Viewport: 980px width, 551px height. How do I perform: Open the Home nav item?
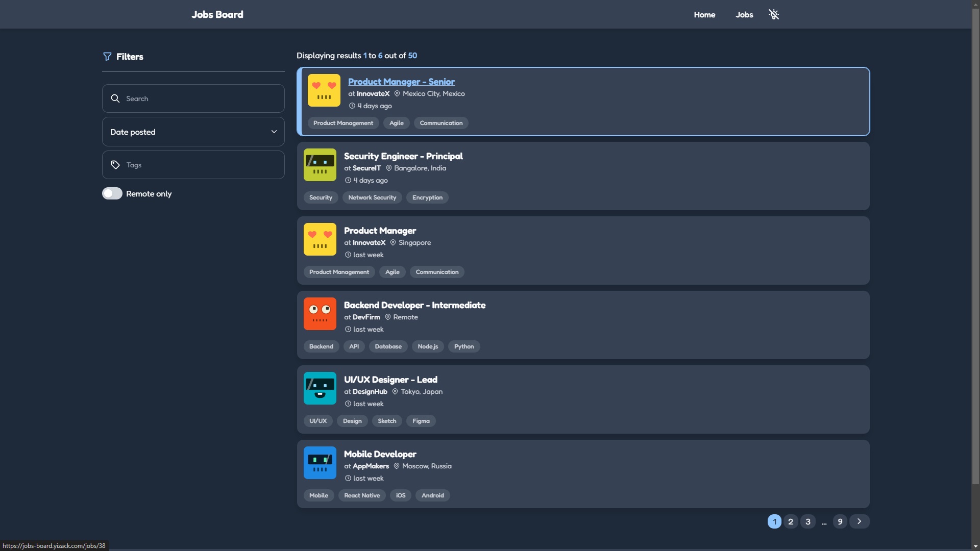tap(704, 15)
